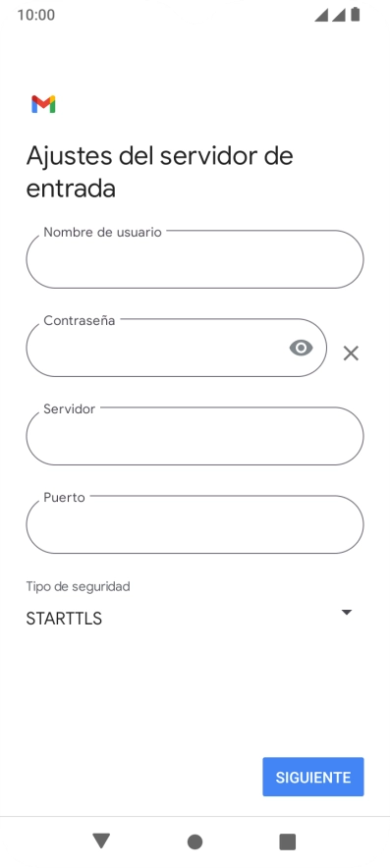This screenshot has width=390, height=868.
Task: Tap the Tipo de seguridad label
Action: point(79,586)
